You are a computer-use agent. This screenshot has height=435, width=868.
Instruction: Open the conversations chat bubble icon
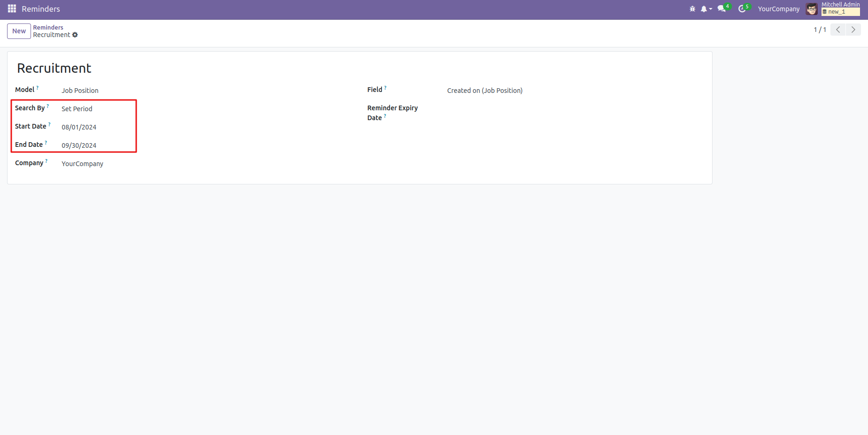[722, 9]
